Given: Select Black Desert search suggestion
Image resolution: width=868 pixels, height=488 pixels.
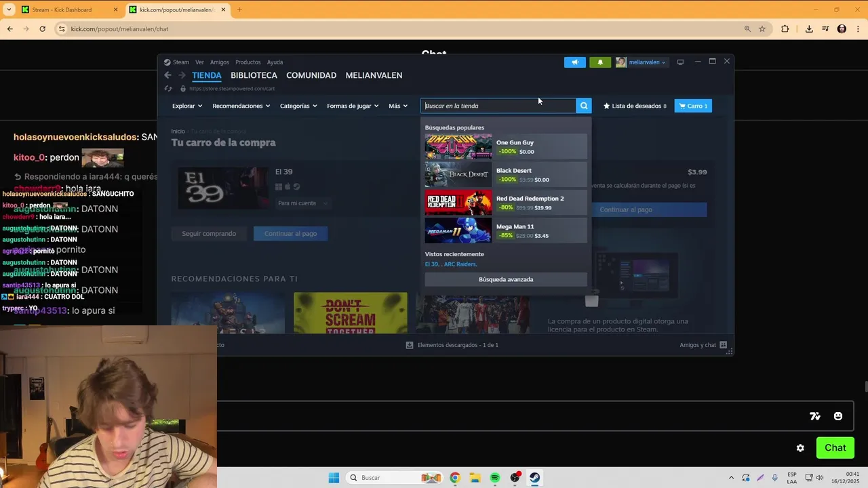Looking at the screenshot, I should click(506, 174).
